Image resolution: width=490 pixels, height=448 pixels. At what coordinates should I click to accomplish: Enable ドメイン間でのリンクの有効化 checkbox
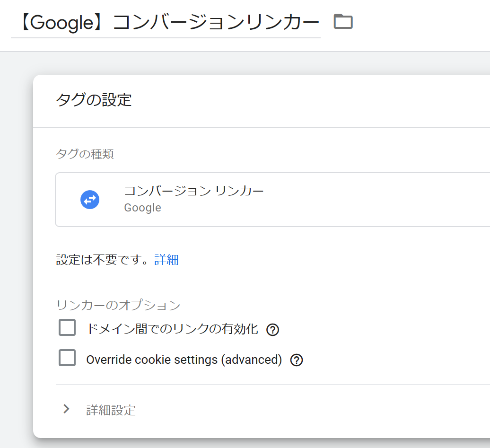[x=67, y=327]
